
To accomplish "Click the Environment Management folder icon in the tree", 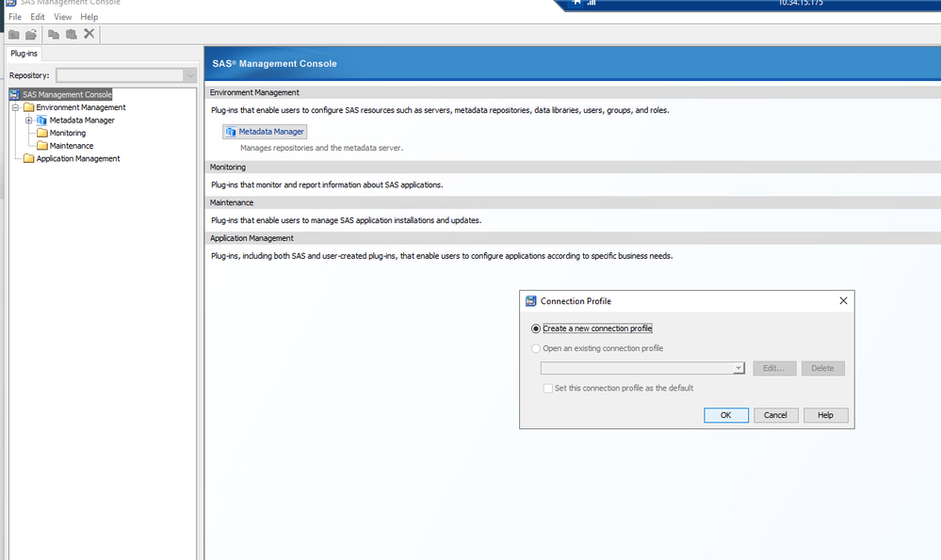I will point(29,107).
